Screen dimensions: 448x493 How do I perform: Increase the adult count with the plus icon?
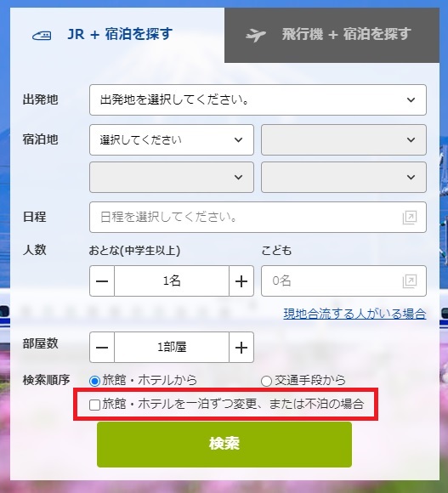(241, 281)
